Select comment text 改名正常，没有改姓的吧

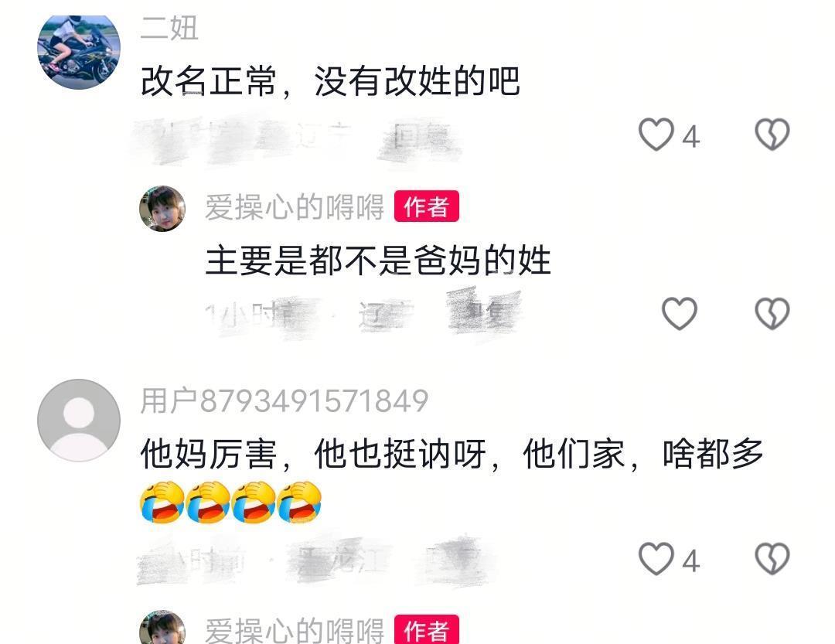click(x=330, y=81)
